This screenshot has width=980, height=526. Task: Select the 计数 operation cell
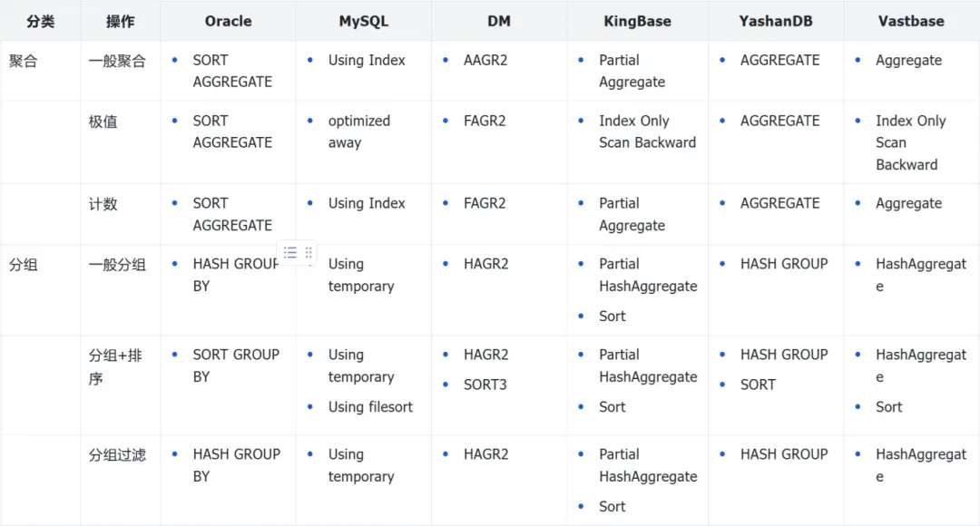[103, 204]
